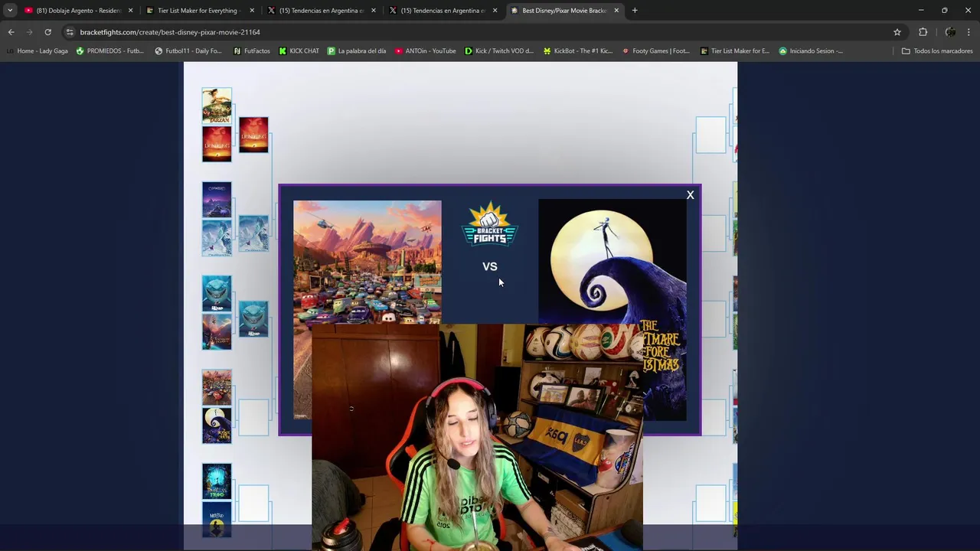Click empty winner slot beside Princess Frog
980x551 pixels.
pos(253,503)
